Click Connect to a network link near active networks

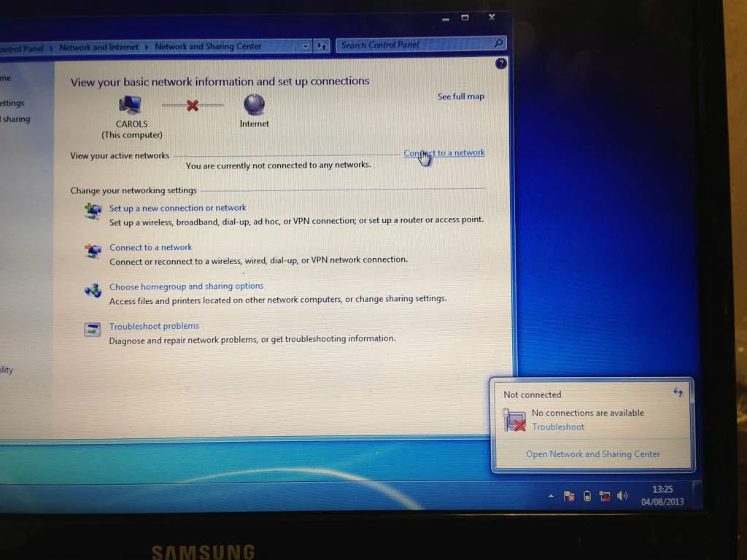pos(444,153)
